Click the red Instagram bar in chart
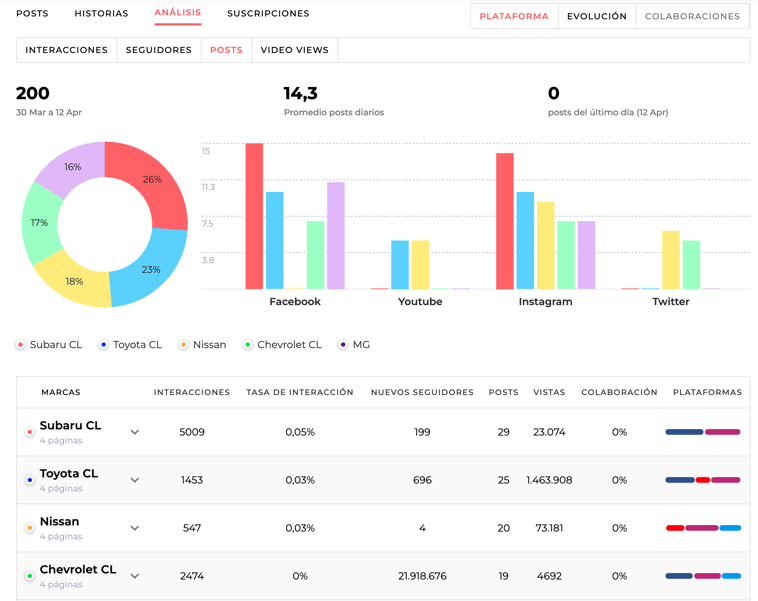The image size is (758, 601). click(x=505, y=221)
